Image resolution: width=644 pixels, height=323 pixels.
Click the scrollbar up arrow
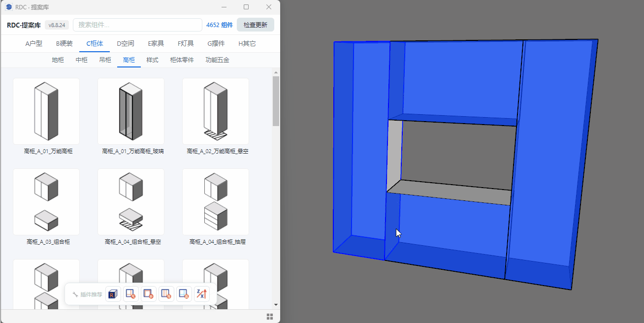276,72
